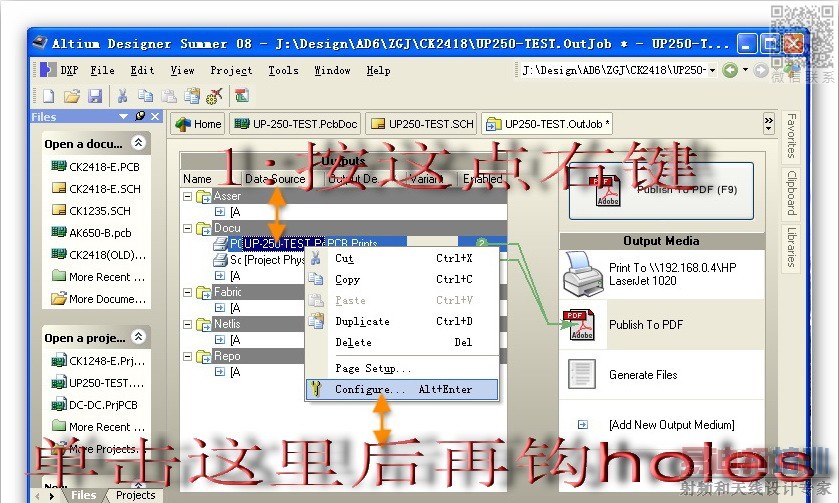Image resolution: width=839 pixels, height=503 pixels.
Task: Show more document tabs chevron
Action: click(x=768, y=124)
